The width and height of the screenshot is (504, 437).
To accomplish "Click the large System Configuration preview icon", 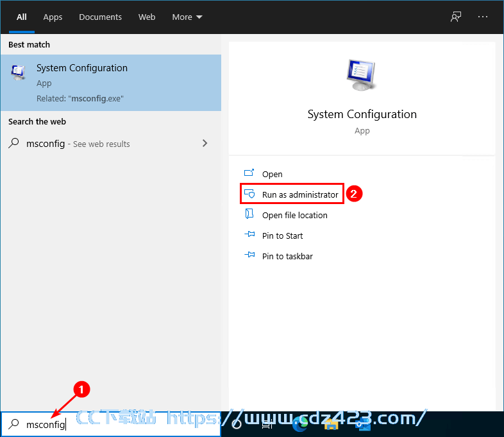I will (x=362, y=75).
